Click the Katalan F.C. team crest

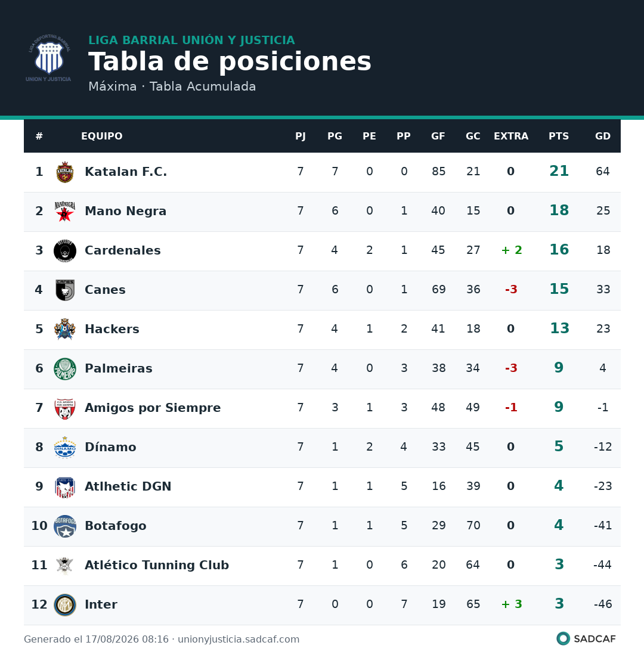click(65, 172)
